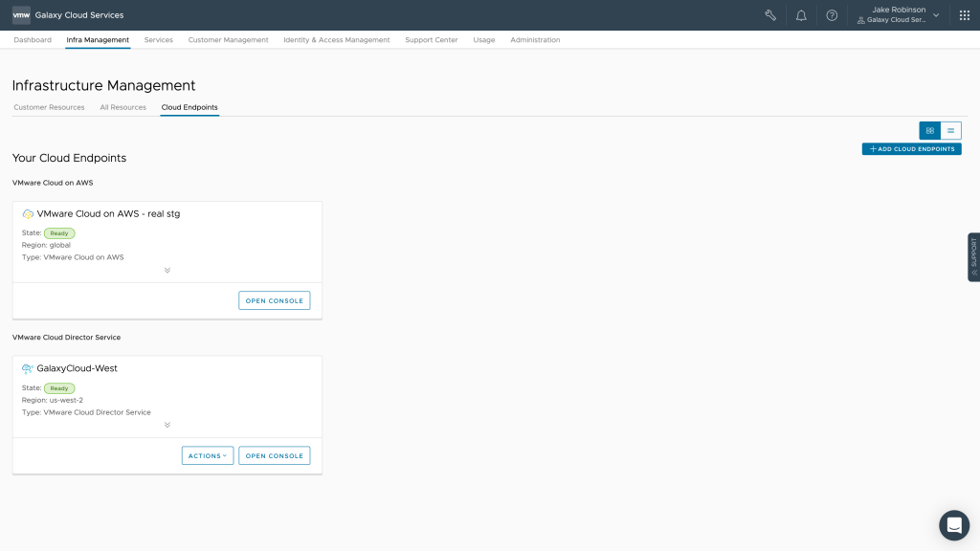
Task: Select the Infra Management tab
Action: [99, 40]
